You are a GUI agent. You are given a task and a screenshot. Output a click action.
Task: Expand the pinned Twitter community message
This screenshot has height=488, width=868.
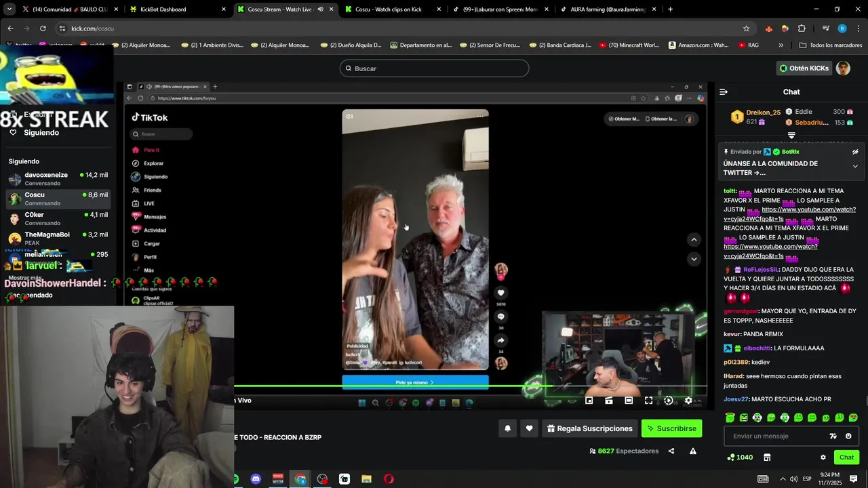tap(855, 166)
